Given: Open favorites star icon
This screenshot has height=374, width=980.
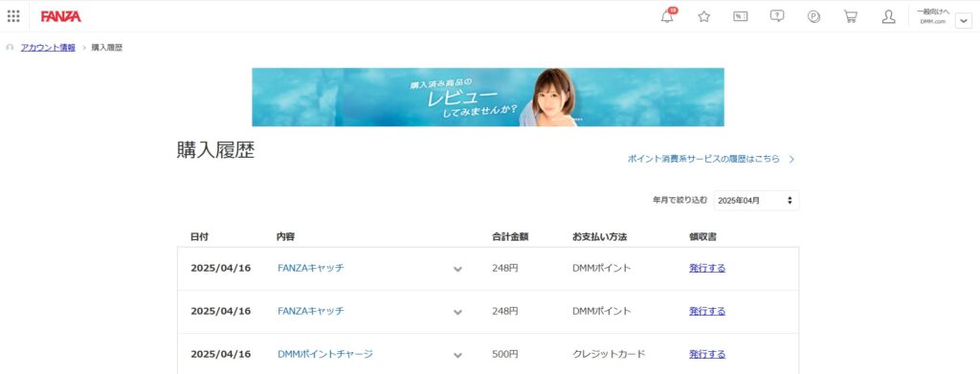Looking at the screenshot, I should pos(703,17).
